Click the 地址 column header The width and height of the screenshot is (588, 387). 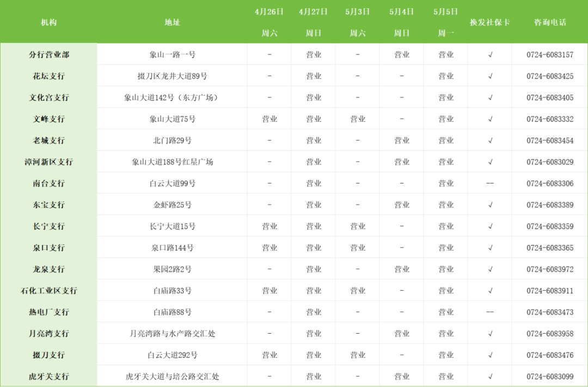coord(172,22)
